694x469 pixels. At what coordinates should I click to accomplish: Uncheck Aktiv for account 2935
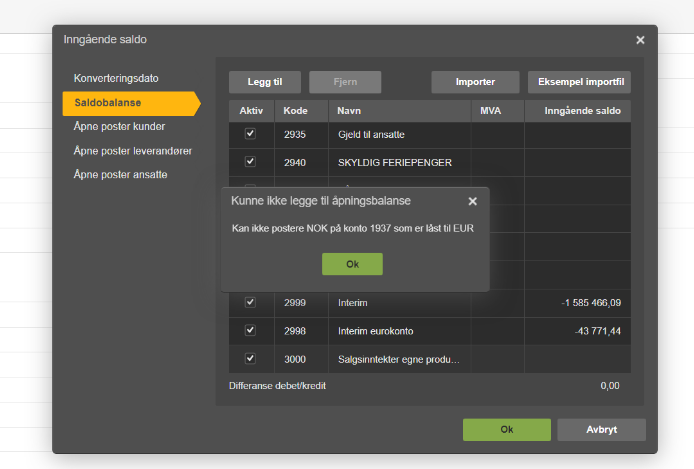coord(250,134)
